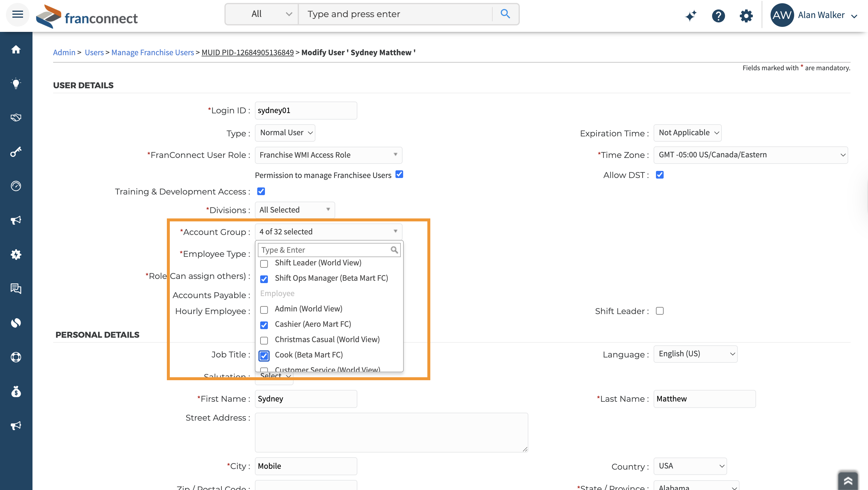Viewport: 868px width, 490px height.
Task: Open the Expiration Time dropdown
Action: 687,133
